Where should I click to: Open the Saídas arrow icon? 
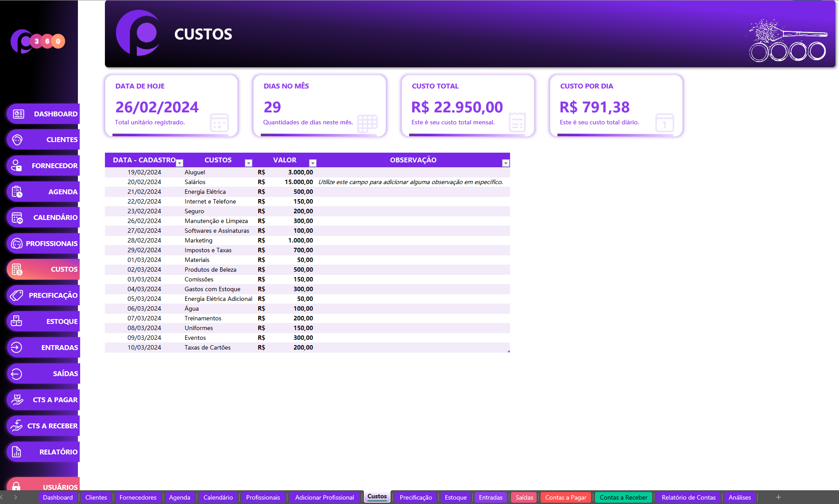pos(17,373)
